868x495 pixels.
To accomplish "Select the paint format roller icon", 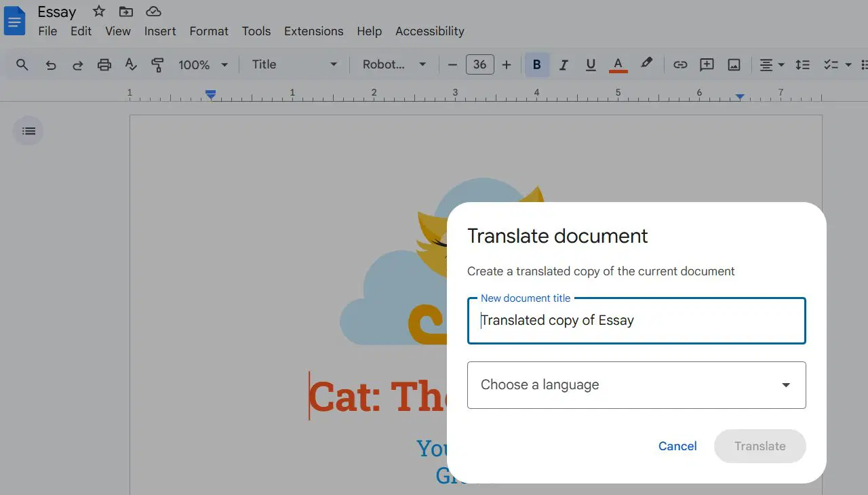I will [157, 65].
